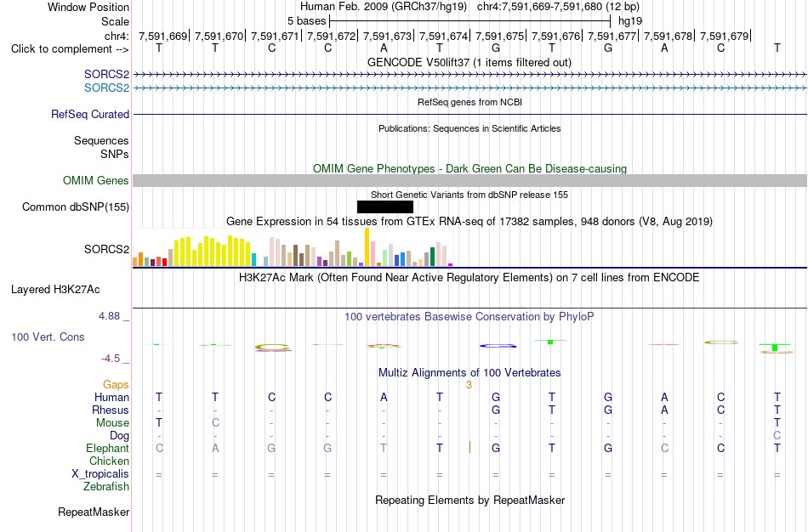
Task: Click the Sequences label of the Publications track
Action: pyautogui.click(x=101, y=140)
